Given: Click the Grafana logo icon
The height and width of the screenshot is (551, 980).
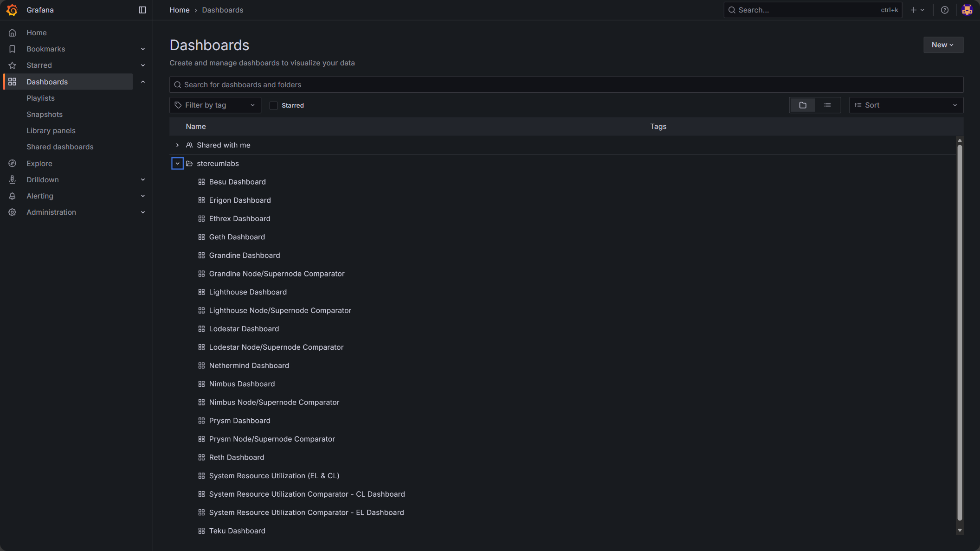Looking at the screenshot, I should tap(12, 10).
